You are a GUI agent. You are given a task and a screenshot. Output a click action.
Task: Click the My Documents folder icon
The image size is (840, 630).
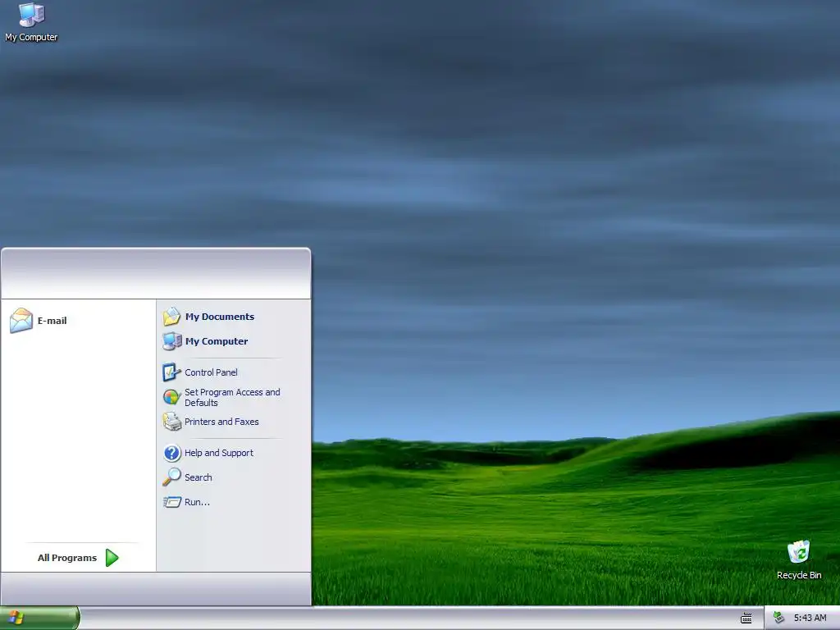pos(171,317)
